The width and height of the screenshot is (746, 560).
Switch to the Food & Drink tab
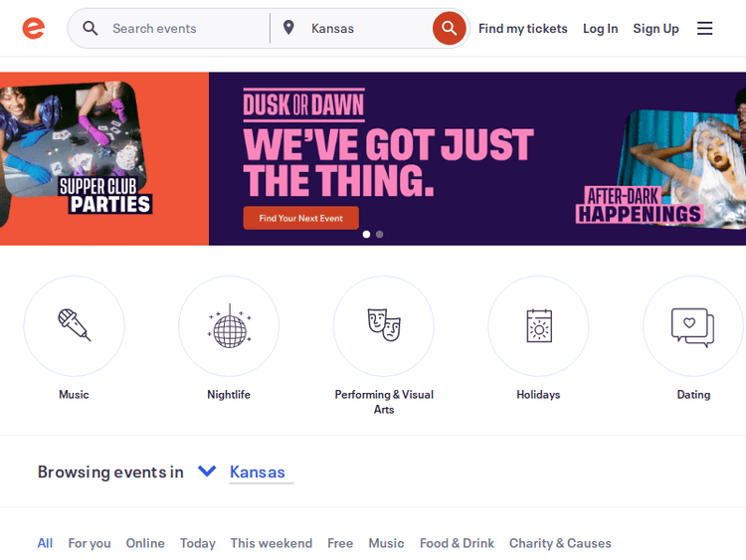[457, 543]
